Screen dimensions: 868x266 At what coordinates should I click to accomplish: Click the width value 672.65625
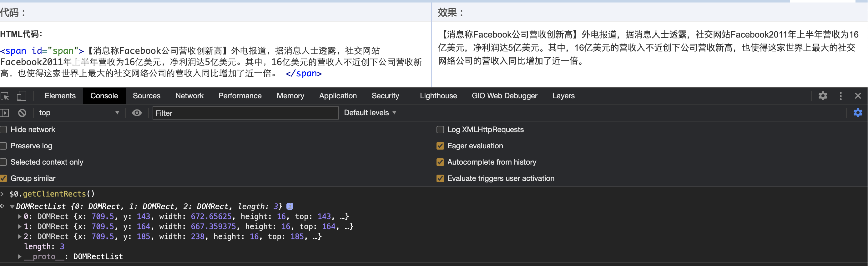211,217
